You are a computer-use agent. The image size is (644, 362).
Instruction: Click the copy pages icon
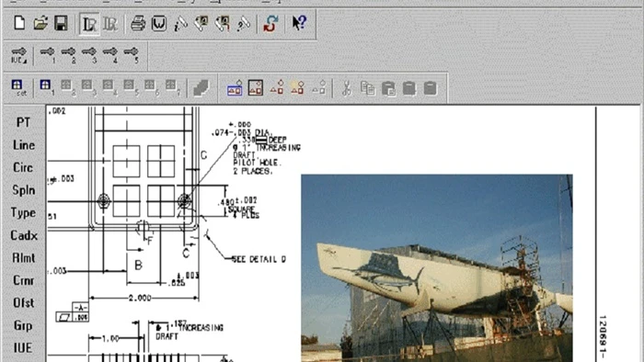[x=367, y=87]
